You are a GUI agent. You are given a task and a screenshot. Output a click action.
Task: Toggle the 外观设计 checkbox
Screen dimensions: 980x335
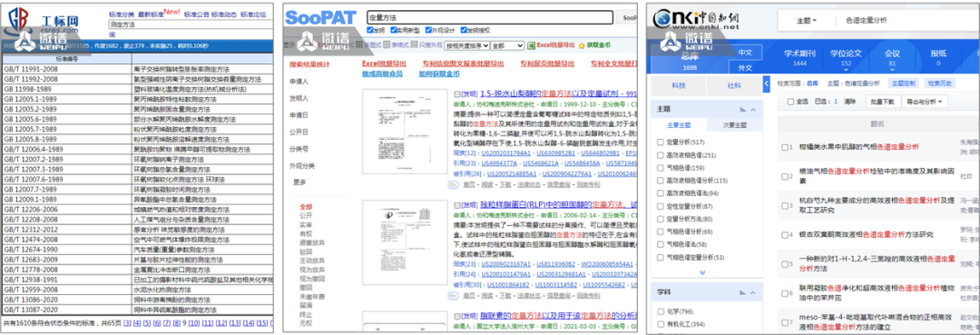[x=428, y=29]
